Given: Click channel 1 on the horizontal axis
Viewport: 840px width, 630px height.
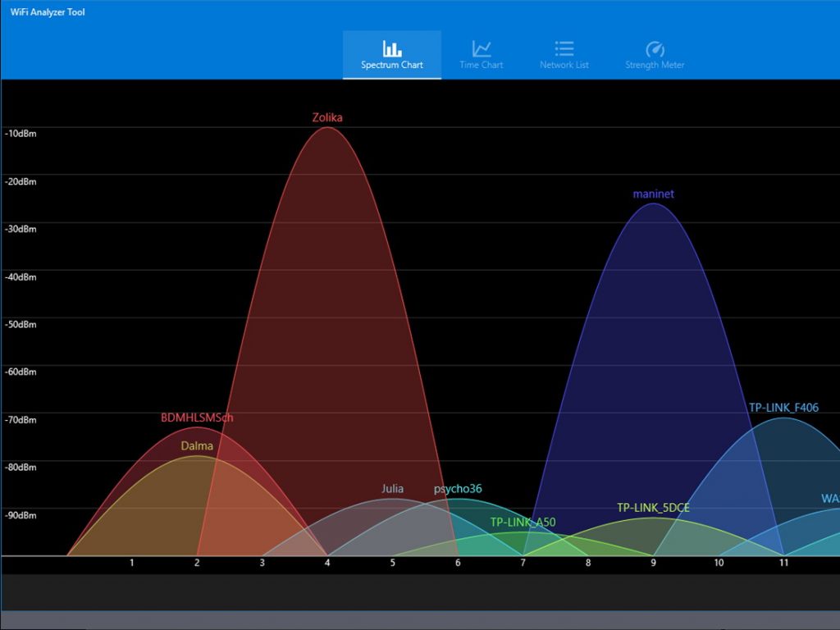Looking at the screenshot, I should click(131, 563).
